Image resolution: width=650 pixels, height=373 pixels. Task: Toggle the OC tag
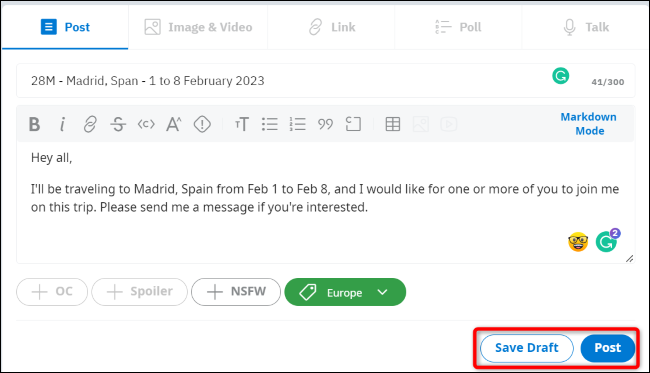[52, 292]
